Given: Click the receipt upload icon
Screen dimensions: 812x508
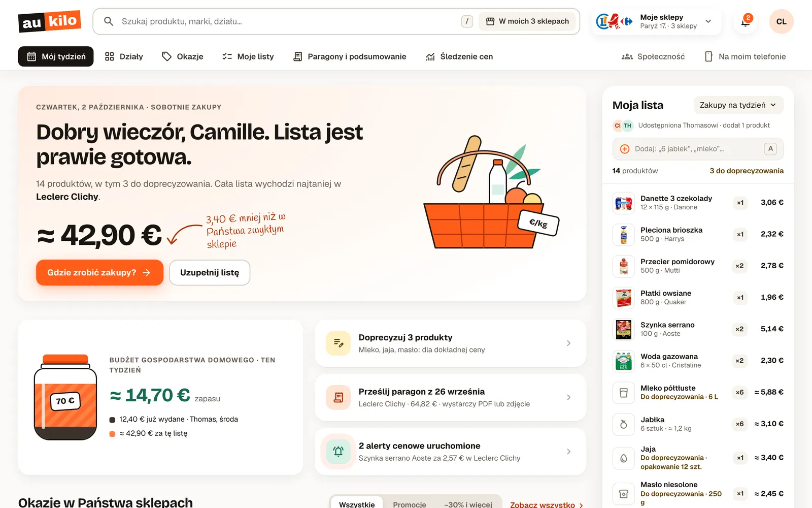Looking at the screenshot, I should [339, 397].
